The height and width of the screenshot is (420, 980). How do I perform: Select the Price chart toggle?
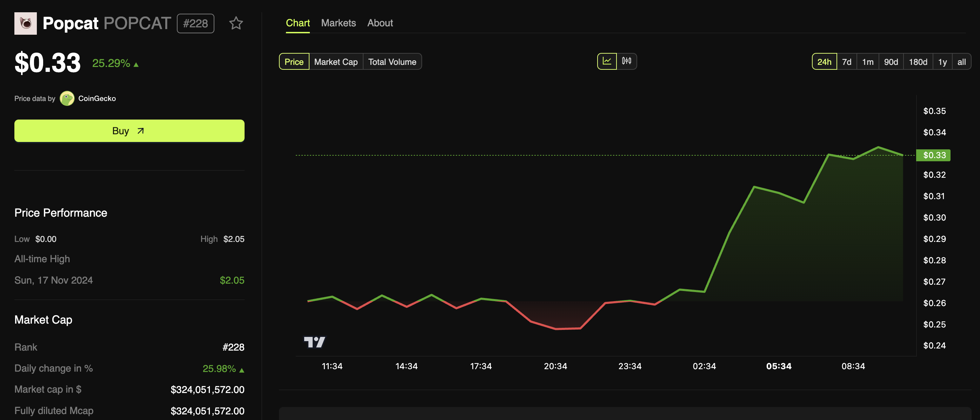[x=294, y=61]
